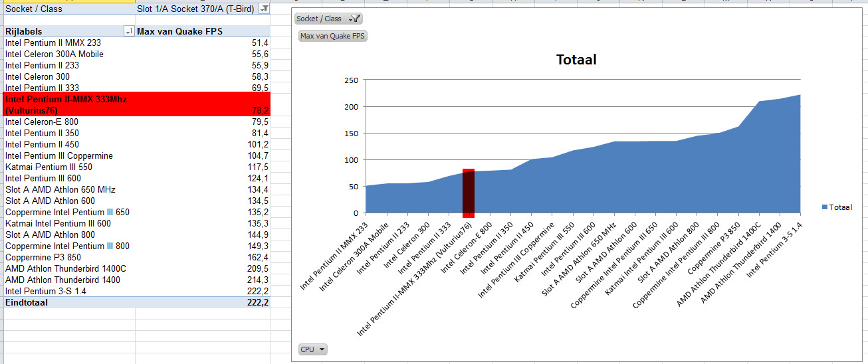The width and height of the screenshot is (868, 364).
Task: Select the Intel Pentium III 600 row label
Action: click(x=43, y=178)
